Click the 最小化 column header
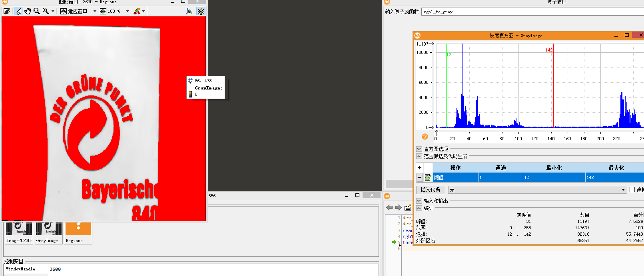The image size is (644, 276). point(554,168)
